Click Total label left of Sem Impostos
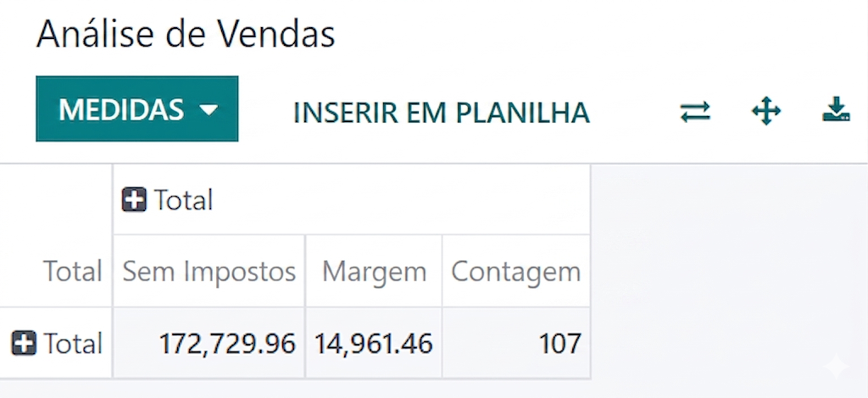868x398 pixels. [73, 272]
